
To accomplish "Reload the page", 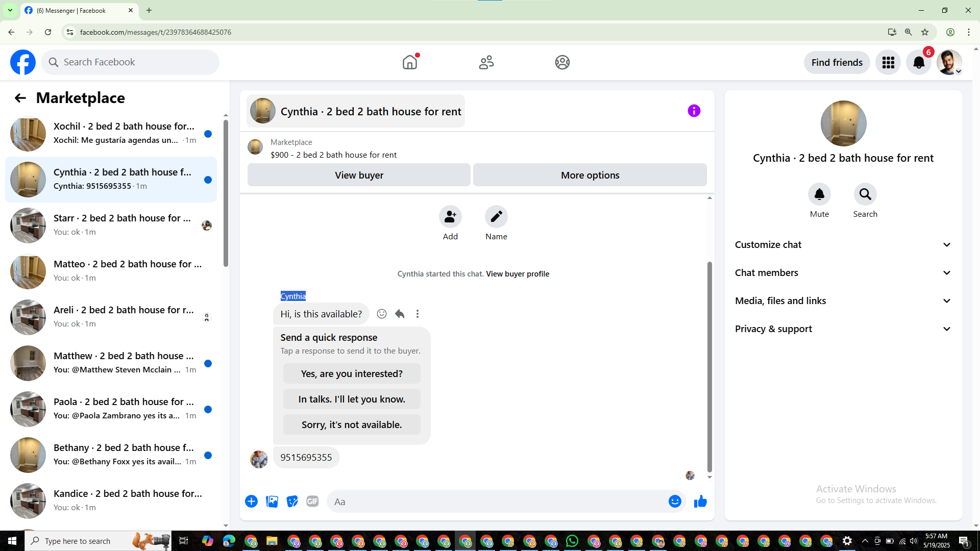I will 48,32.
